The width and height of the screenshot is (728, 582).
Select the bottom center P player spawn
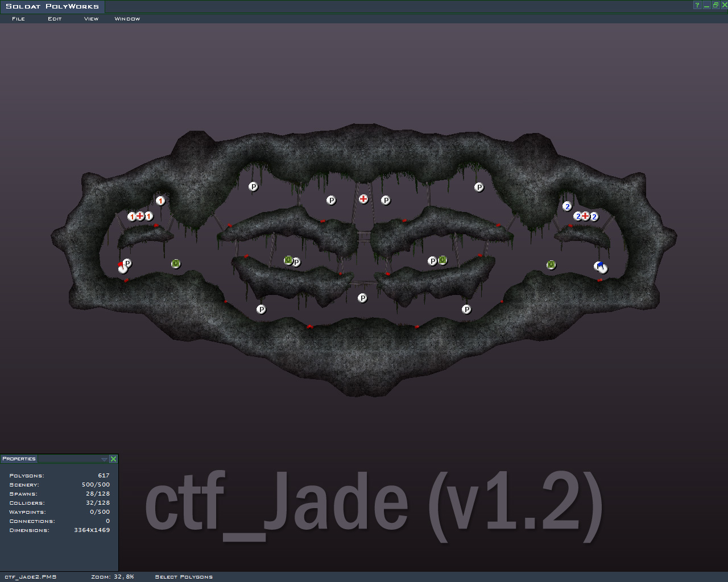click(362, 298)
